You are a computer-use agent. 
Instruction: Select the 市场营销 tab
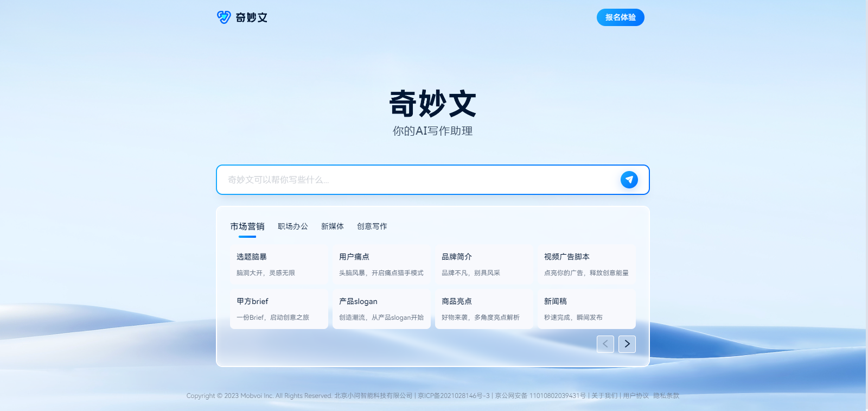[x=247, y=226]
